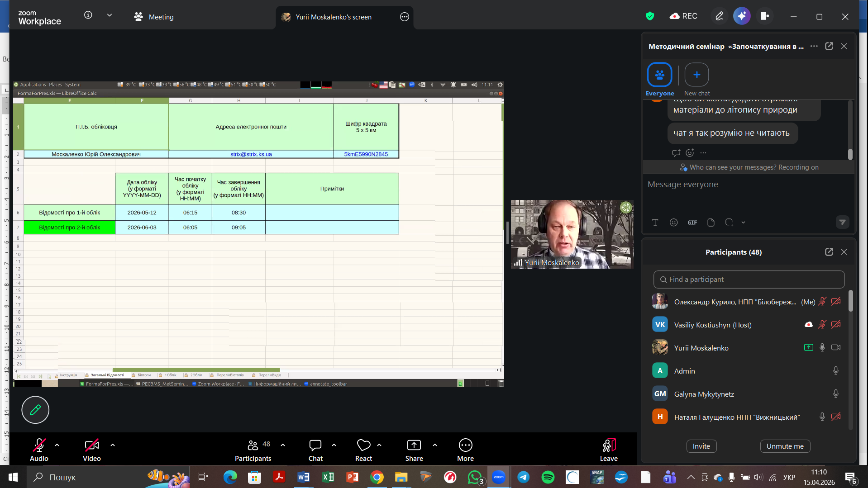868x488 pixels.
Task: Click the Share screen icon
Action: 414,445
